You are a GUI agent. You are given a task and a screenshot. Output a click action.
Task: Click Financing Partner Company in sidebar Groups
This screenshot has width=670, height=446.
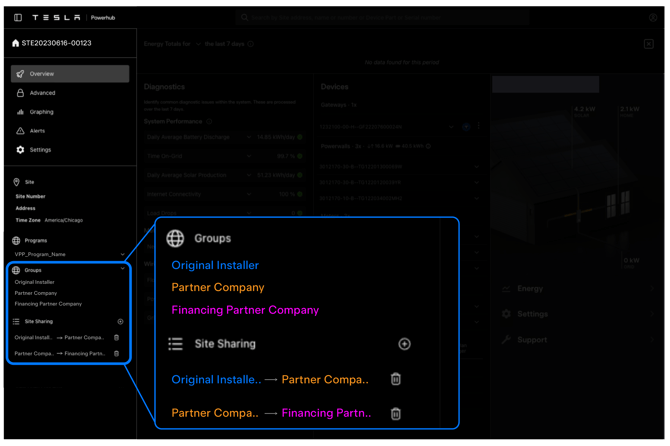point(48,304)
